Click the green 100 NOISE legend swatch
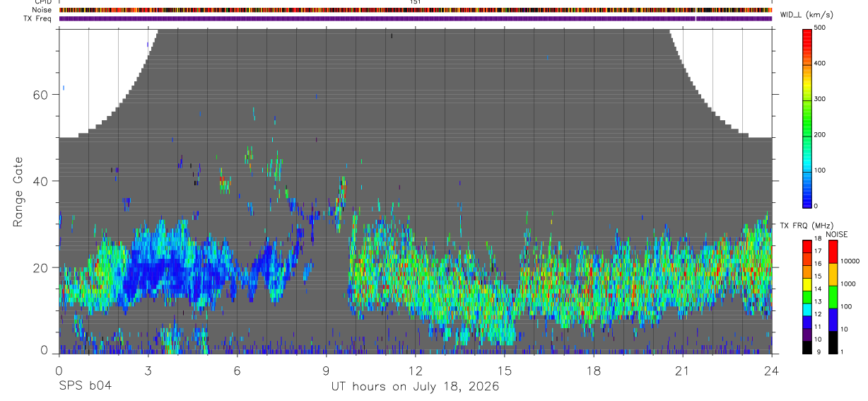The height and width of the screenshot is (401, 868). [x=833, y=297]
